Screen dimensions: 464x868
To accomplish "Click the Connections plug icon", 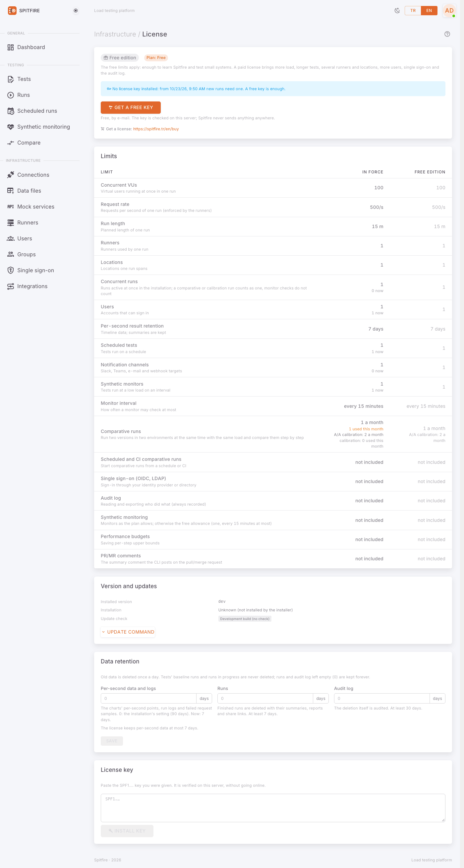I will [x=11, y=175].
